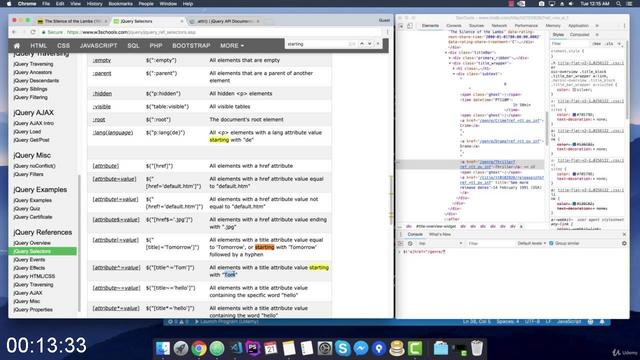This screenshot has height=360, width=640.
Task: Switch to the DevTools Console tab
Action: (453, 26)
